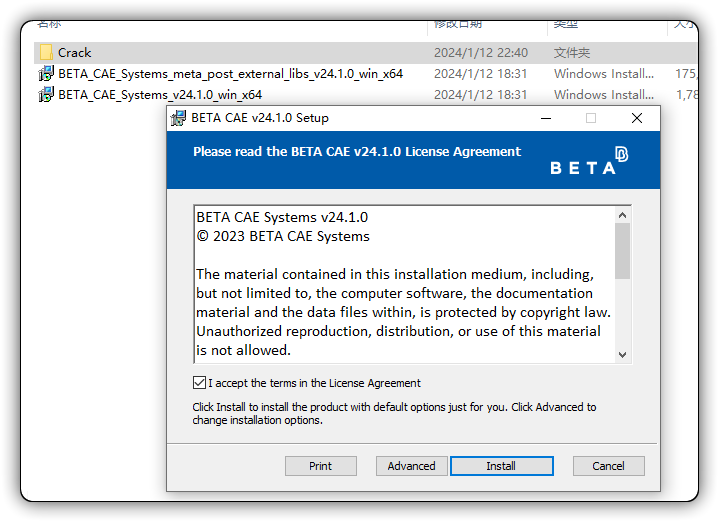Click the meta_post_external_libs installer icon

(46, 74)
